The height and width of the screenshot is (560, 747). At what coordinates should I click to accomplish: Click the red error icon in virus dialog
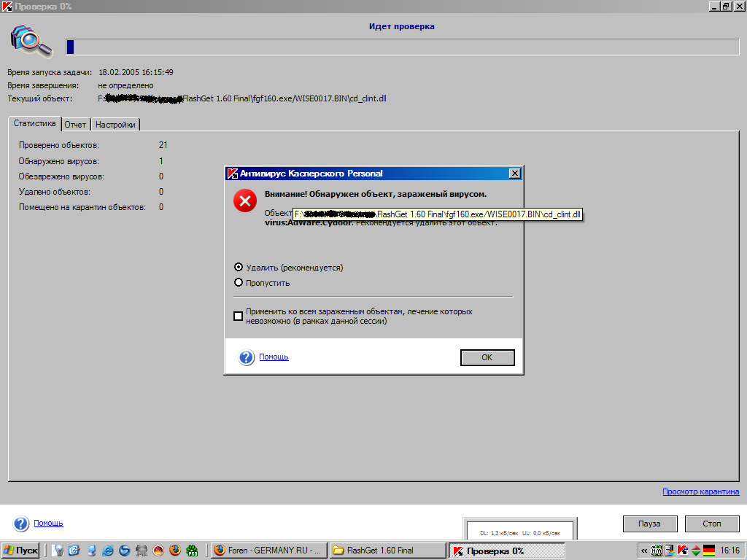245,201
